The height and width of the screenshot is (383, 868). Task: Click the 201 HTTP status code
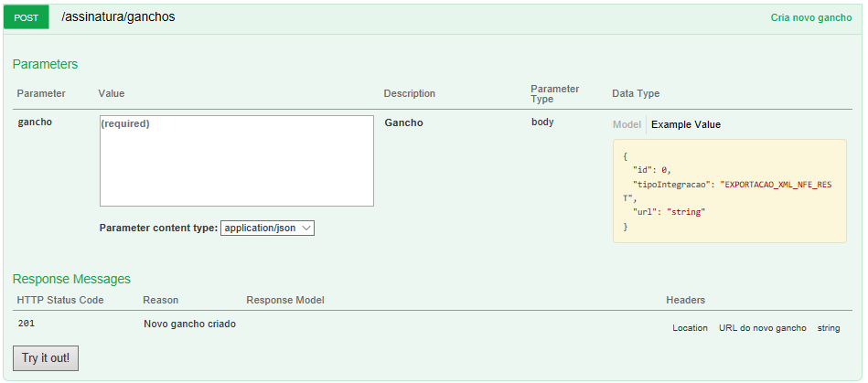coord(27,324)
